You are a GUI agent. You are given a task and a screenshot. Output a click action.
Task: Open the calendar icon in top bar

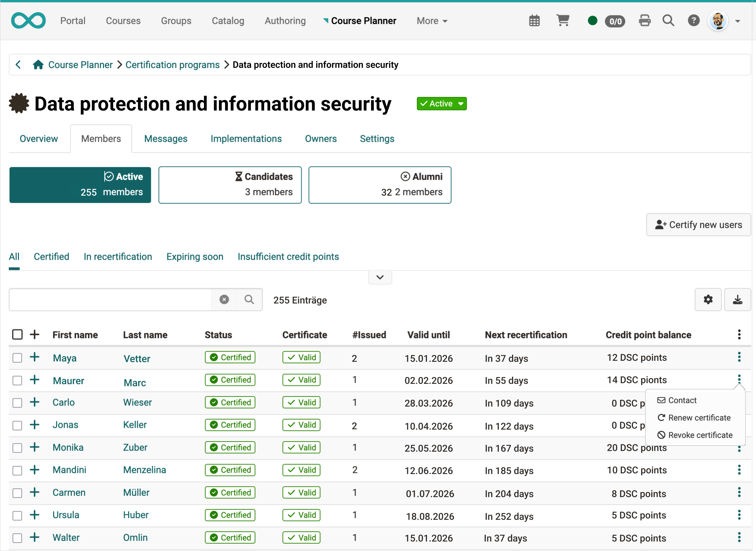click(x=534, y=21)
